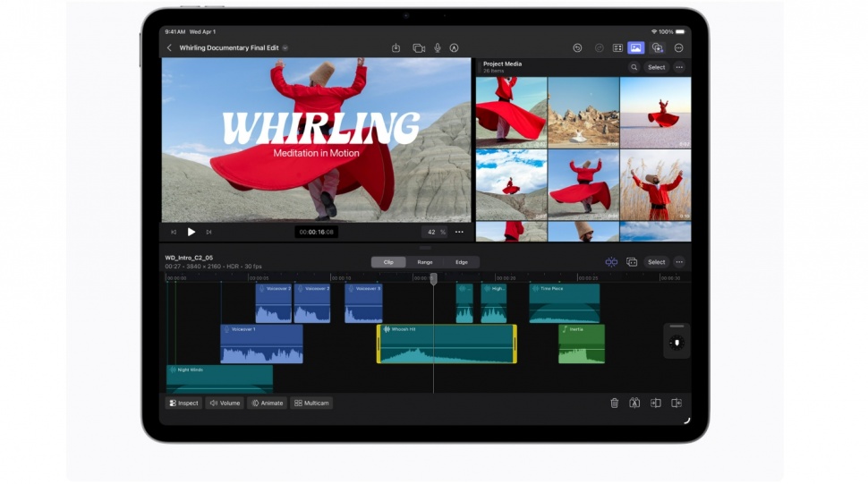Tap the import media tray icon
The height and width of the screenshot is (484, 868).
point(396,48)
